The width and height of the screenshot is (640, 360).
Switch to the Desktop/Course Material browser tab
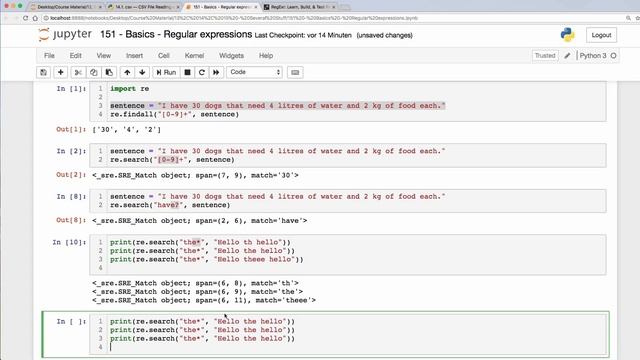pyautogui.click(x=65, y=7)
